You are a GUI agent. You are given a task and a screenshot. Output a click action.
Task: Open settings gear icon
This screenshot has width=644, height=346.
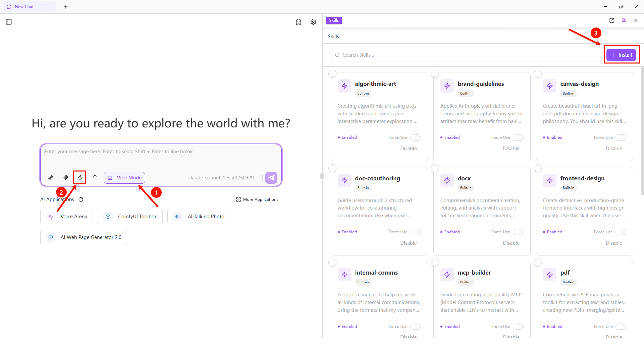[x=313, y=22]
